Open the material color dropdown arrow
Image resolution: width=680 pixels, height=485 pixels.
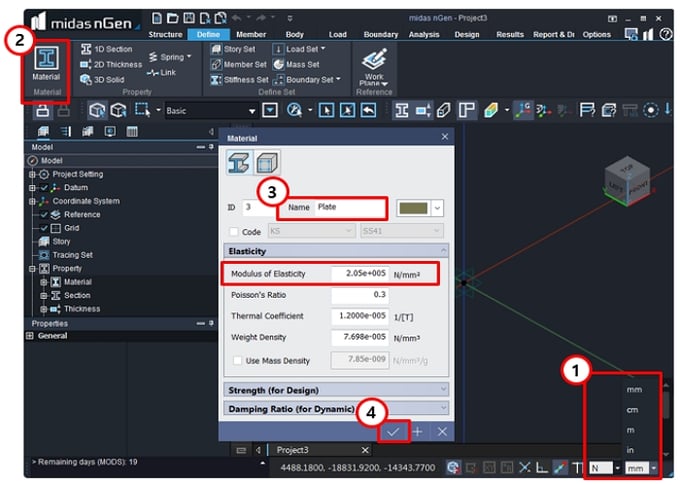point(437,208)
